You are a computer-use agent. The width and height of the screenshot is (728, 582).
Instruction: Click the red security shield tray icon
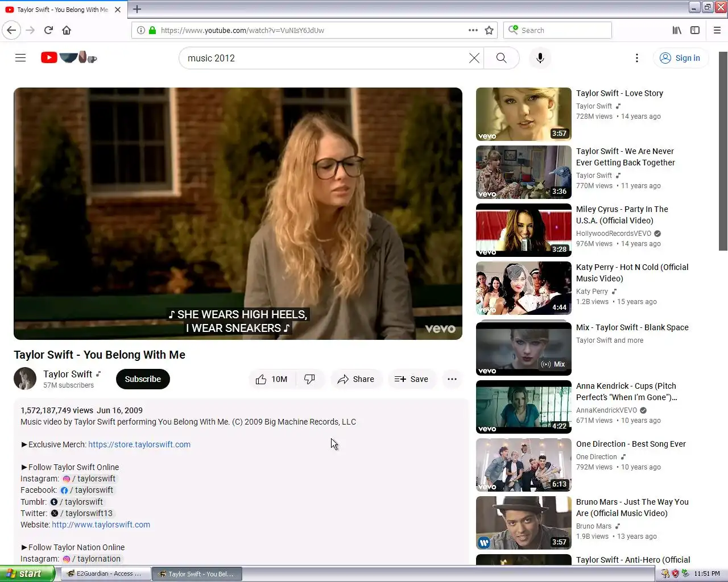coord(675,573)
